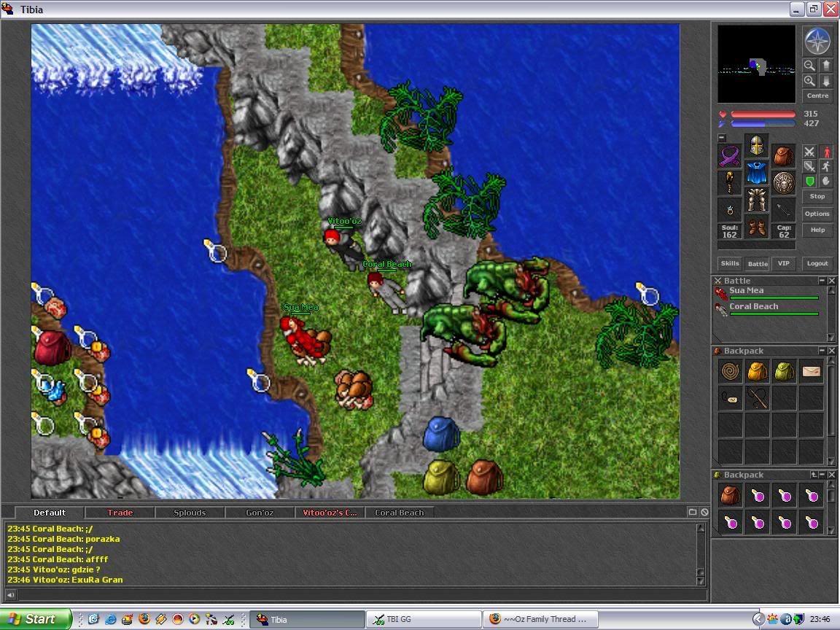
Task: Toggle the VIP window button
Action: (784, 263)
